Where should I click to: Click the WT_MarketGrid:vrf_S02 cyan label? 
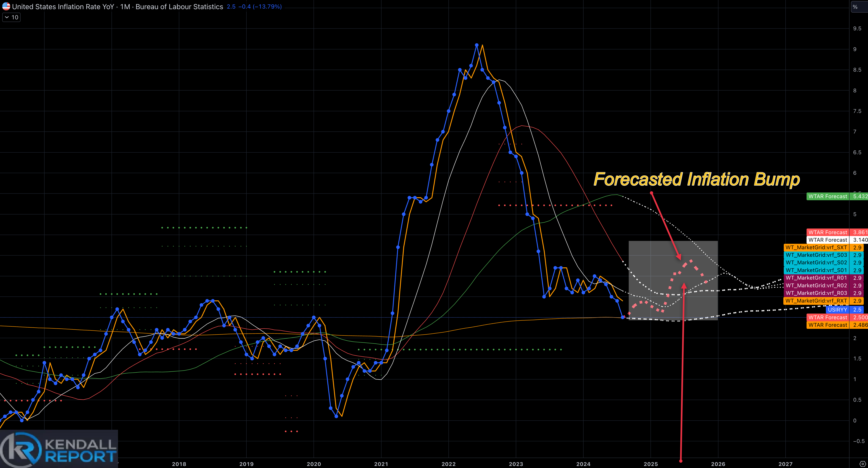click(816, 263)
